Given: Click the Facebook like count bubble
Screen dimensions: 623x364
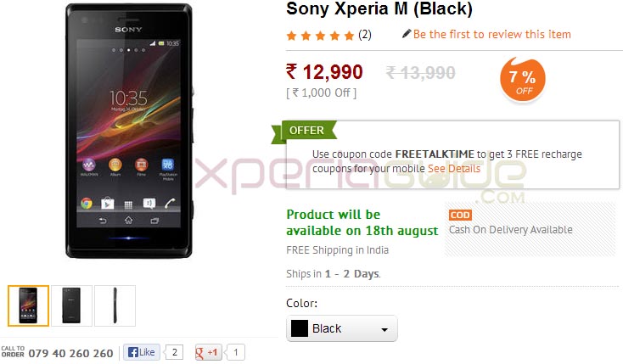Looking at the screenshot, I should [x=174, y=352].
